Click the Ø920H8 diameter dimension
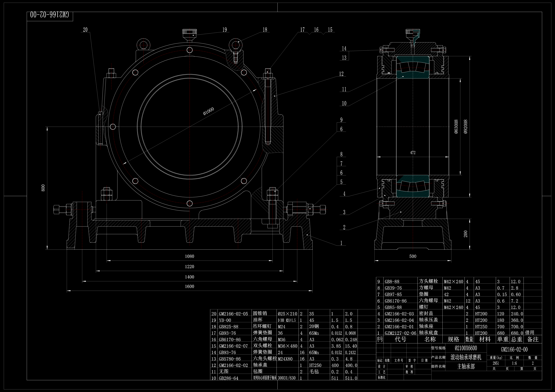555x392 pixels. tap(466, 127)
